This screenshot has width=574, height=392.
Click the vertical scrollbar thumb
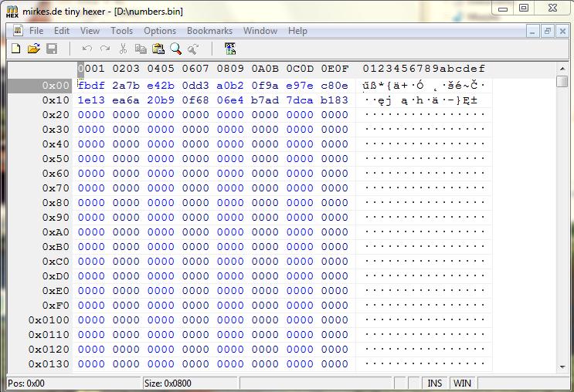[562, 81]
